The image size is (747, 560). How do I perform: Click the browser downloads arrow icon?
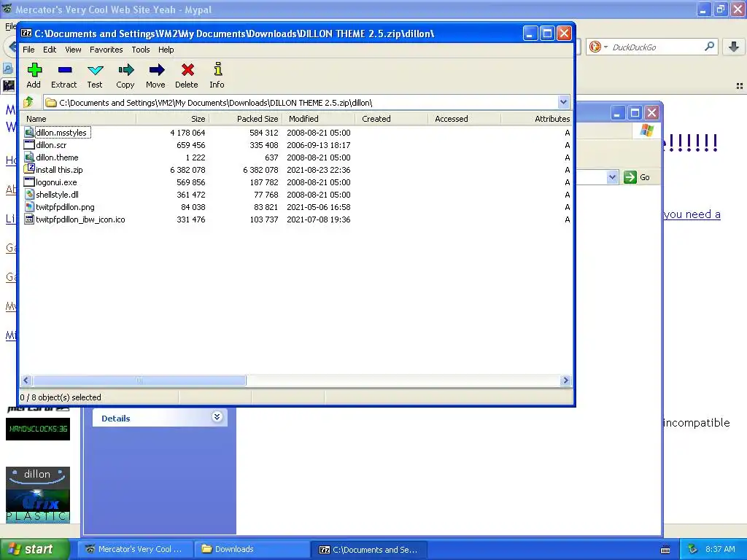(734, 47)
